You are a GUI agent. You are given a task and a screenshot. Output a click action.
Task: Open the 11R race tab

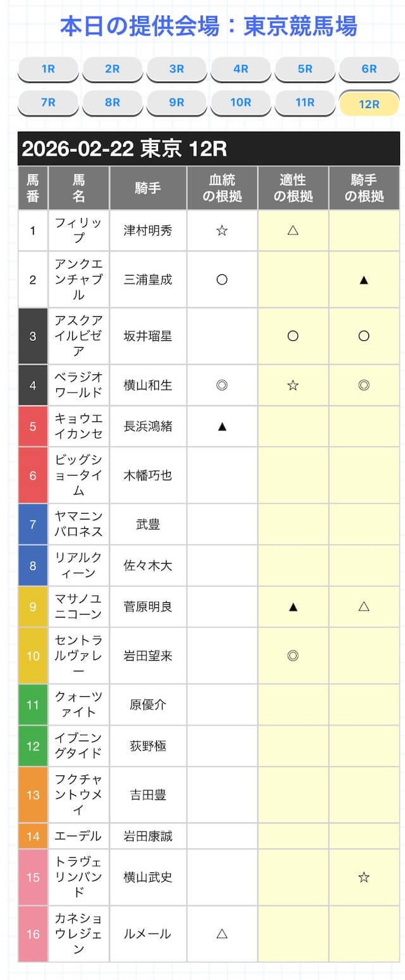pyautogui.click(x=305, y=102)
